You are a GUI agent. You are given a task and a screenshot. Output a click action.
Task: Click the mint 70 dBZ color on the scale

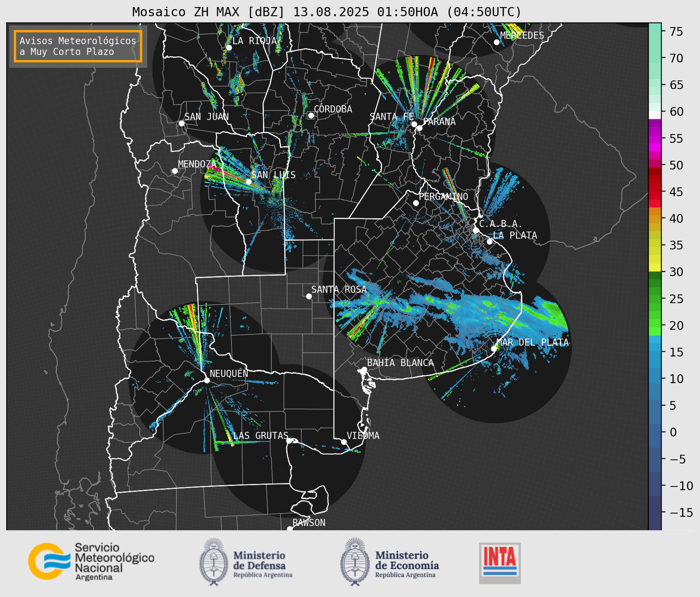[655, 58]
